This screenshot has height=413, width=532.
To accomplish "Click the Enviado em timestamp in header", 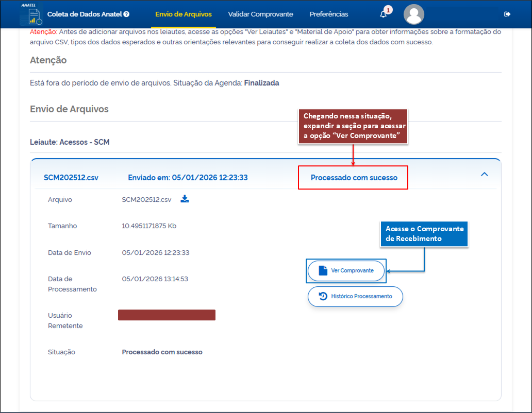I will 188,178.
